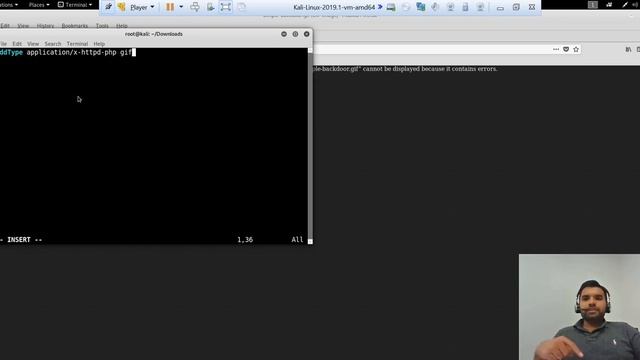Minimize the VMware Player window
The width and height of the screenshot is (640, 360).
(x=500, y=7)
